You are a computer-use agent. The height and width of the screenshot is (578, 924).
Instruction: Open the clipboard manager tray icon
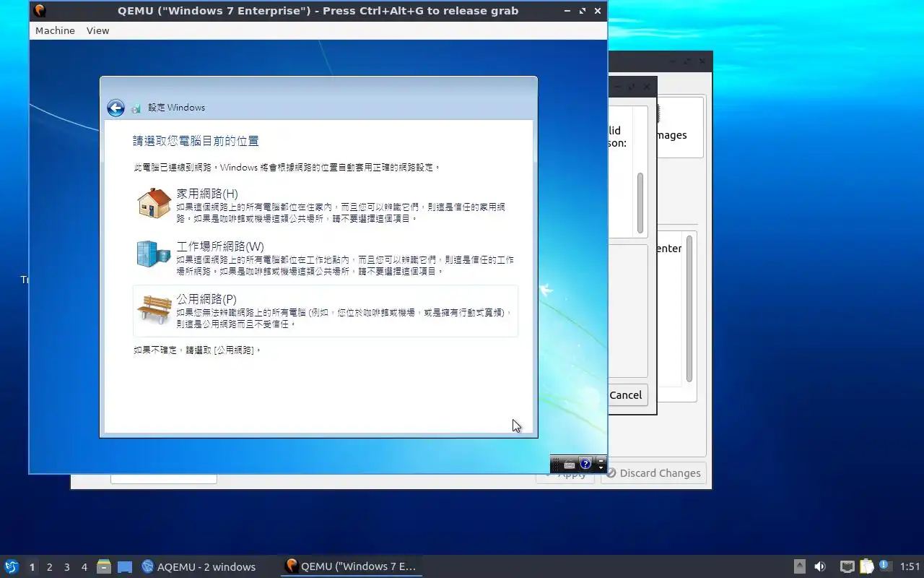coord(866,566)
